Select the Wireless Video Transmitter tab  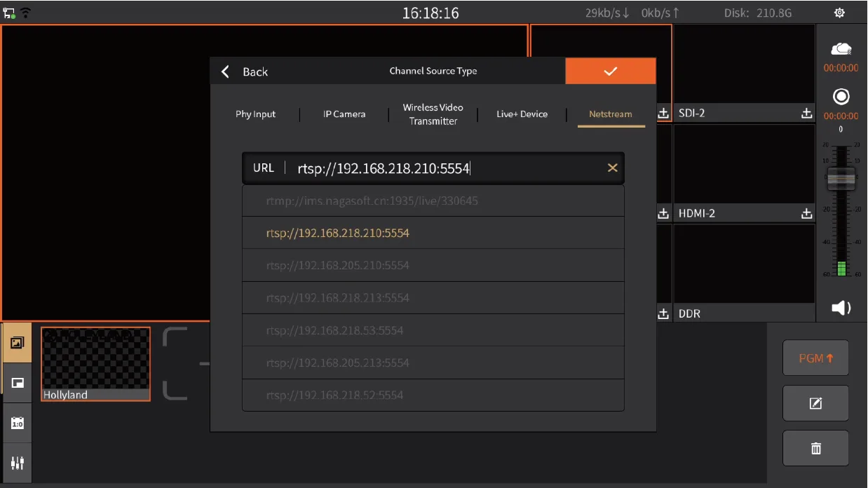tap(433, 114)
